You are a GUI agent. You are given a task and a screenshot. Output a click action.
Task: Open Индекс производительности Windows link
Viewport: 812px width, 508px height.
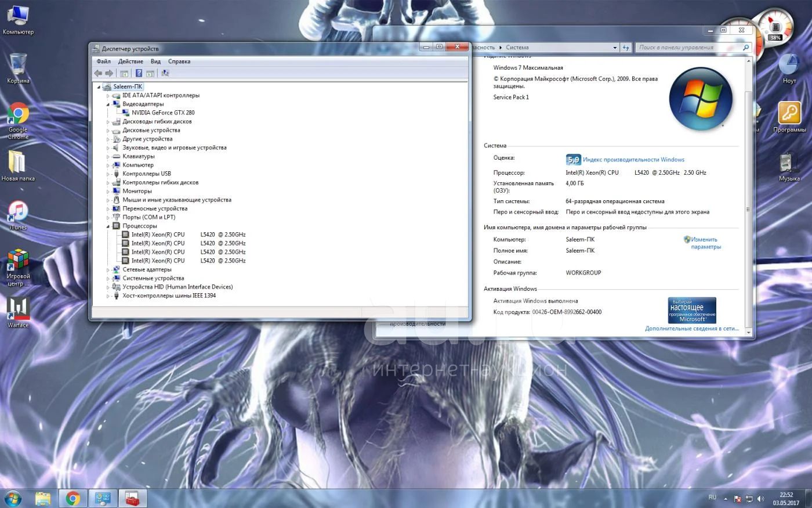tap(633, 160)
